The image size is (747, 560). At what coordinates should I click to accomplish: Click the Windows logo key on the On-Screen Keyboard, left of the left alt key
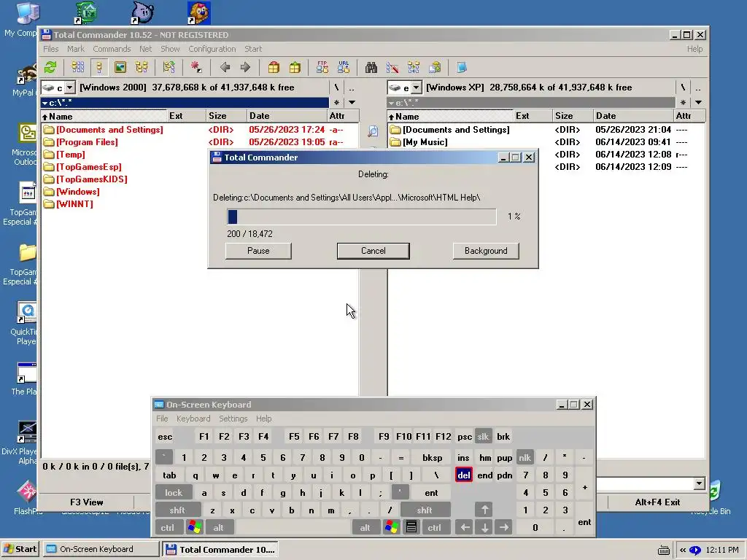pyautogui.click(x=194, y=527)
